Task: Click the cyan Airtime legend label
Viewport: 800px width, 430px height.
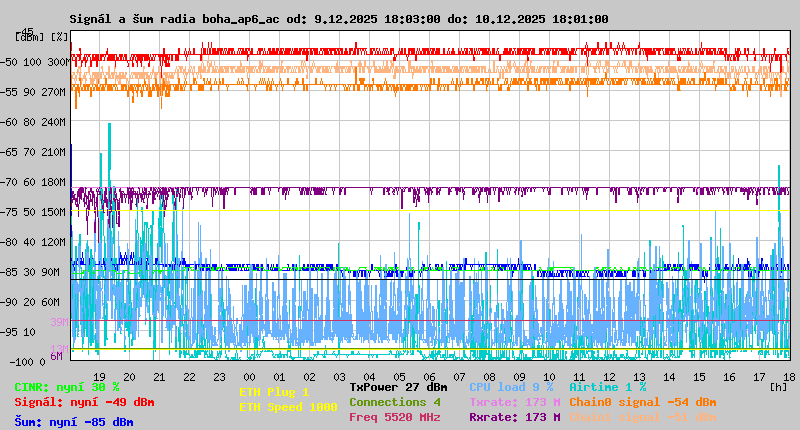Action: coord(607,387)
